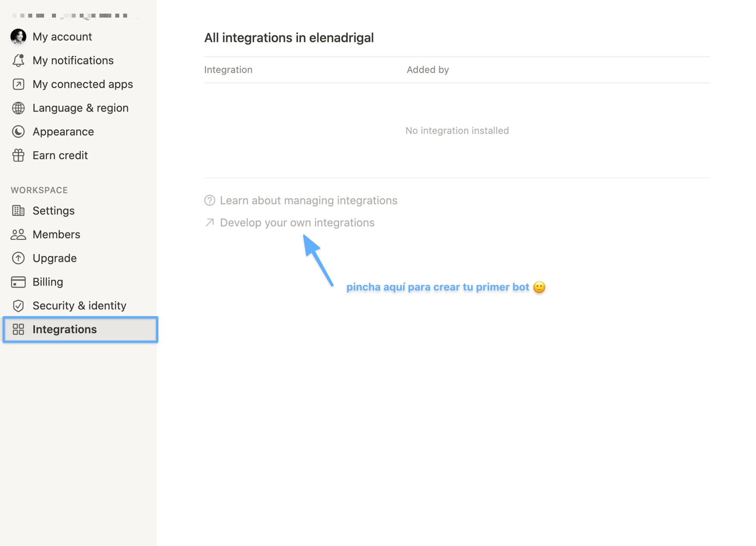Open Settings via building icon
Viewport: 756px width, 546px height.
pos(18,210)
